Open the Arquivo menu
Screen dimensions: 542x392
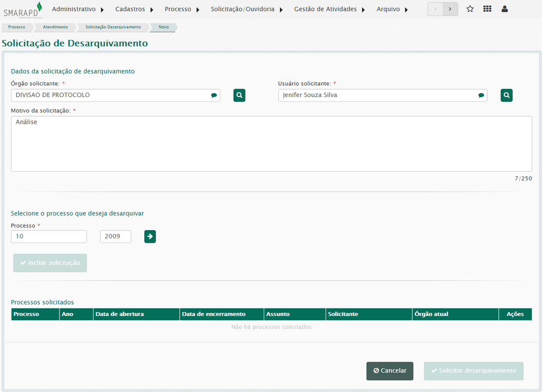pos(392,9)
